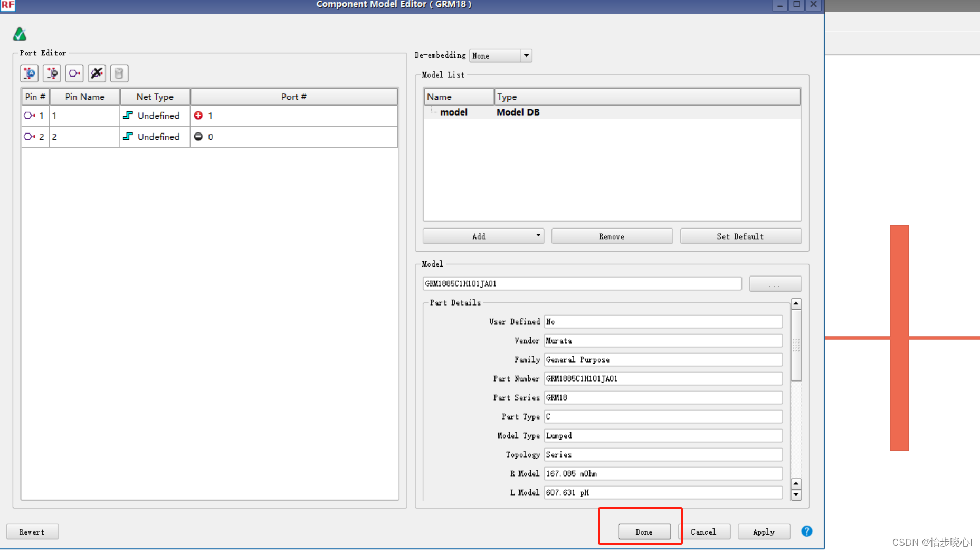Click the Type column header in Model List

click(x=647, y=97)
